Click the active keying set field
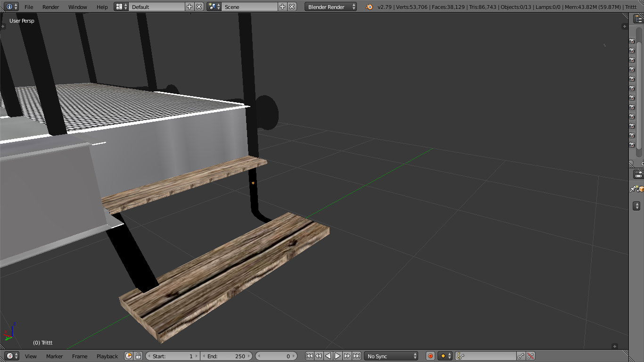Screen dimensions: 644x362 pyautogui.click(x=486, y=356)
